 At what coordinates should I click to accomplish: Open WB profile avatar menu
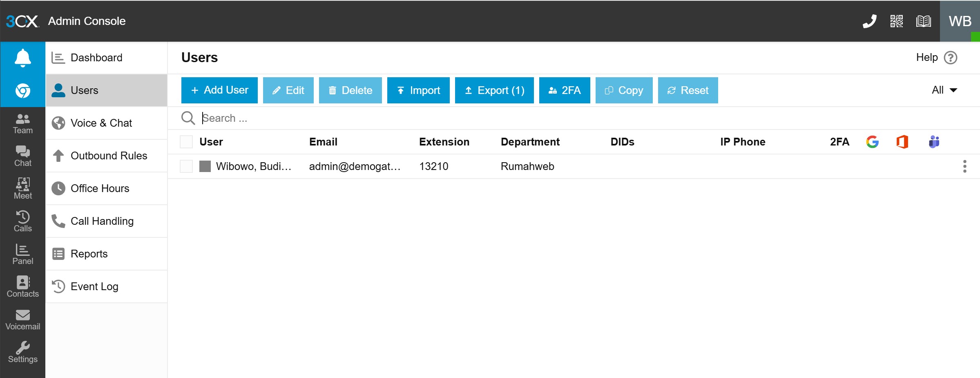point(960,21)
